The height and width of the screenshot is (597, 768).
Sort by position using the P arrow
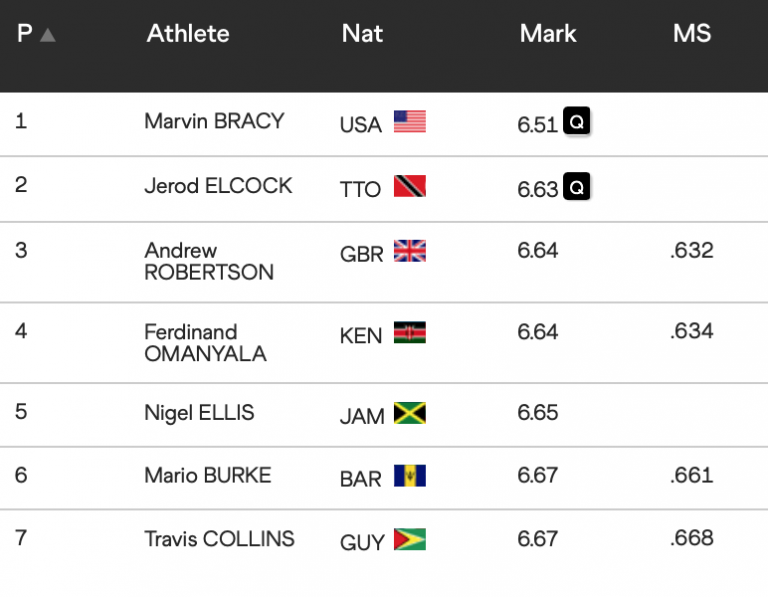(47, 35)
